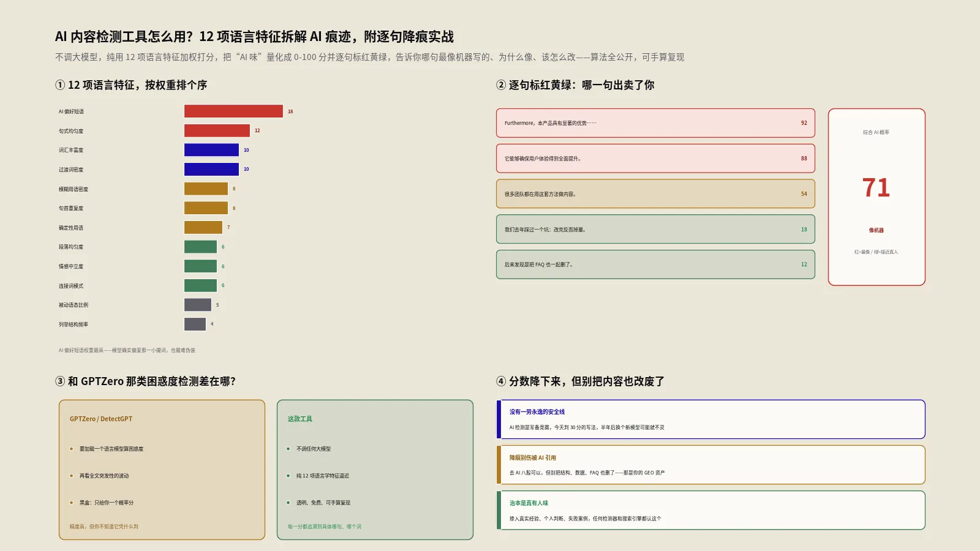Click the GPTZero / DetectGPT card title

click(101, 419)
